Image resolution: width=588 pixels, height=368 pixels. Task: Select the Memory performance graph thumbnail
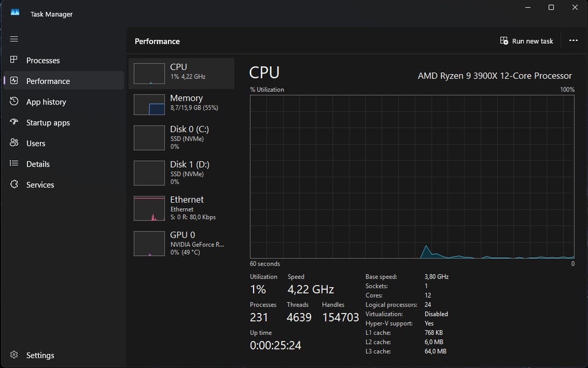(149, 105)
